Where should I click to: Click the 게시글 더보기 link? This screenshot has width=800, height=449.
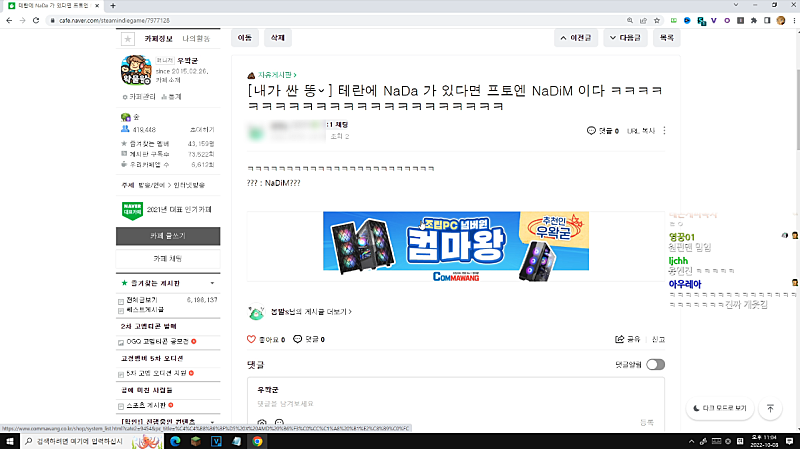point(311,312)
